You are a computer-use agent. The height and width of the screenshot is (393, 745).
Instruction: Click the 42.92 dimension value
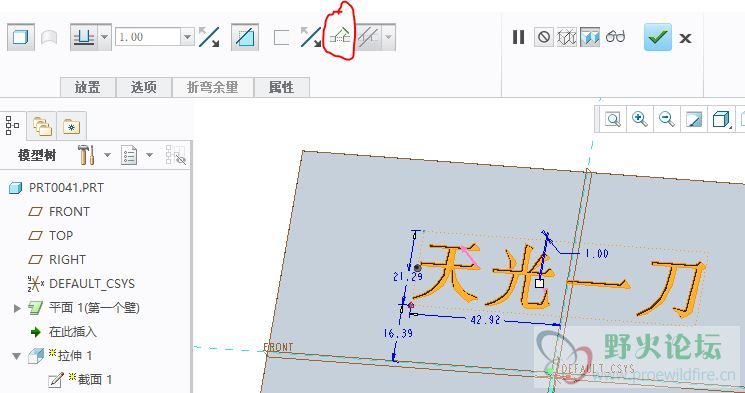click(x=485, y=320)
